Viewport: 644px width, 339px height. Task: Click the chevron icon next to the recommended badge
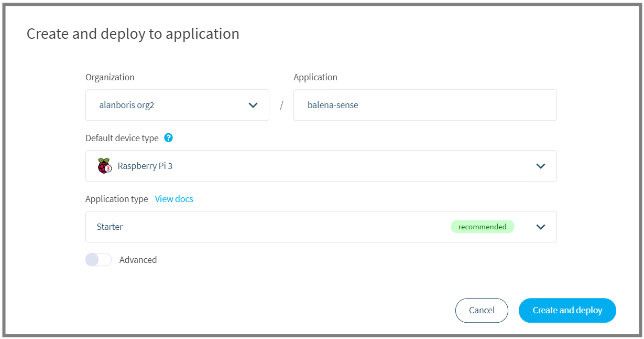pos(541,227)
